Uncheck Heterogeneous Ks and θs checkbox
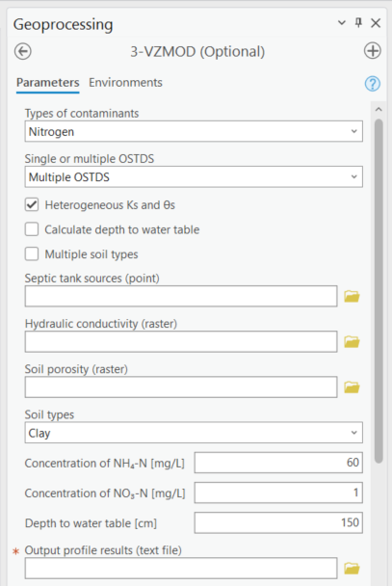The height and width of the screenshot is (586, 392). (32, 204)
